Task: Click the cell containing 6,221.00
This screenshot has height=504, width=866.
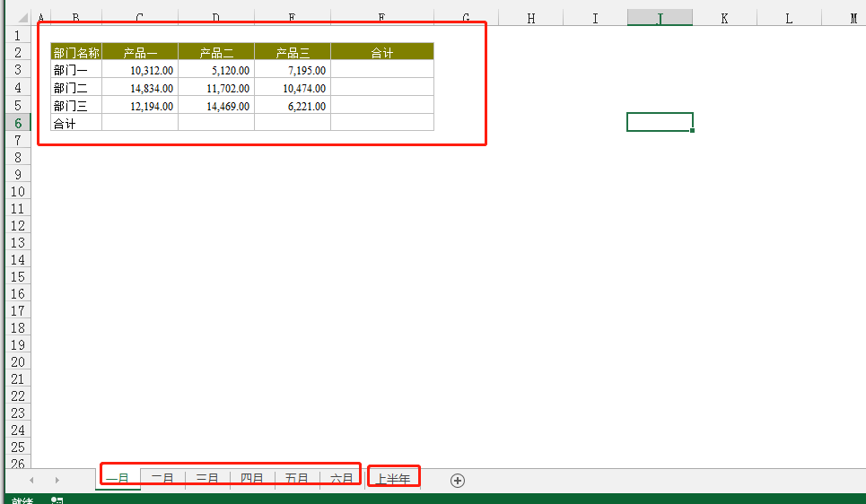Action: pos(293,105)
